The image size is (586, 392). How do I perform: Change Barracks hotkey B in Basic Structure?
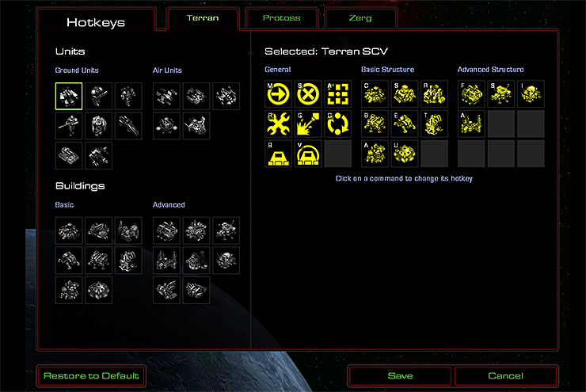tap(375, 124)
